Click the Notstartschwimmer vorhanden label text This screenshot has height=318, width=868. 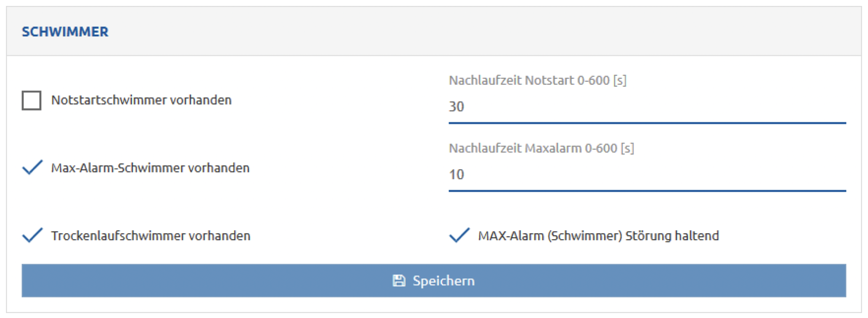(x=141, y=100)
